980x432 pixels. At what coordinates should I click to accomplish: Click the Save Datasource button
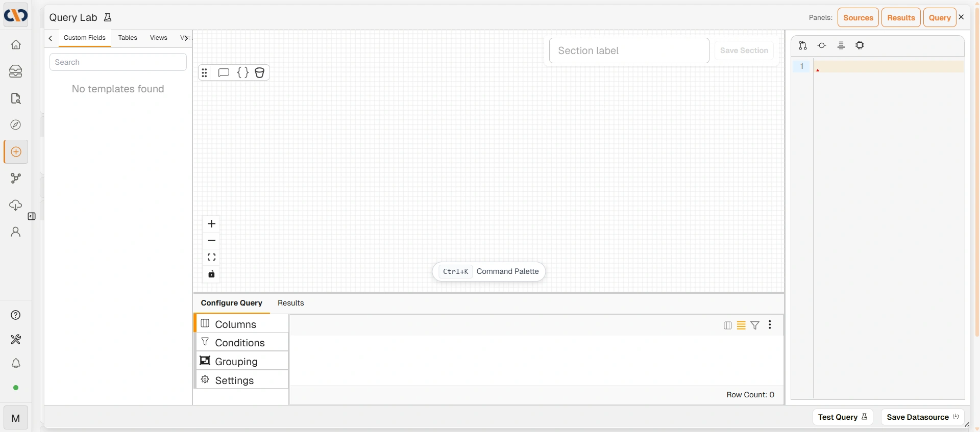click(x=922, y=417)
